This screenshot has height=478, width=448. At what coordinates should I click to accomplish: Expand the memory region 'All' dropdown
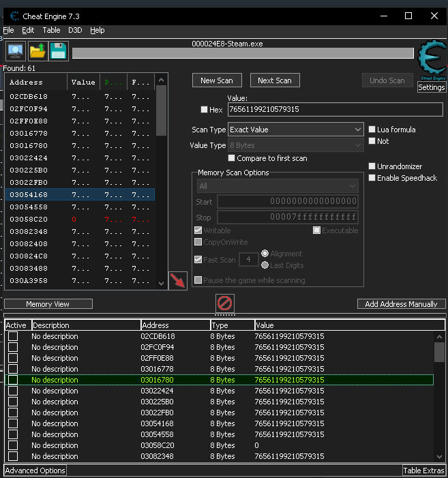coord(277,186)
